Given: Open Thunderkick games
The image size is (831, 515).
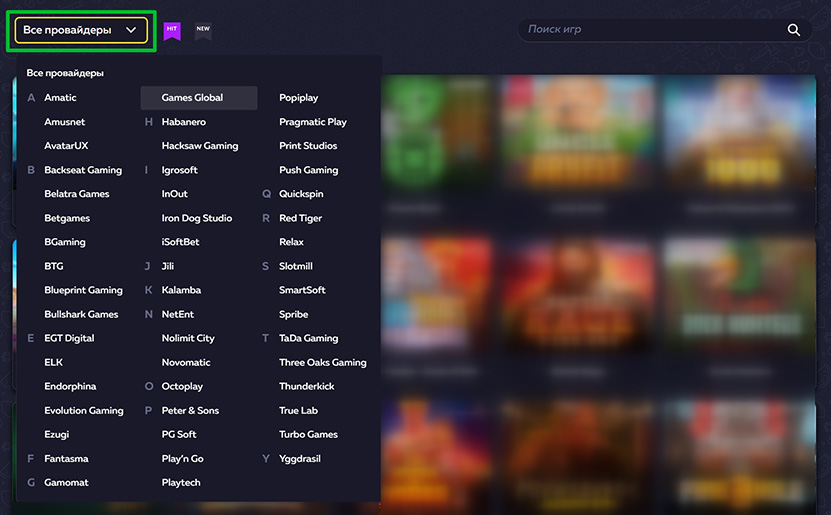Looking at the screenshot, I should click(x=307, y=386).
